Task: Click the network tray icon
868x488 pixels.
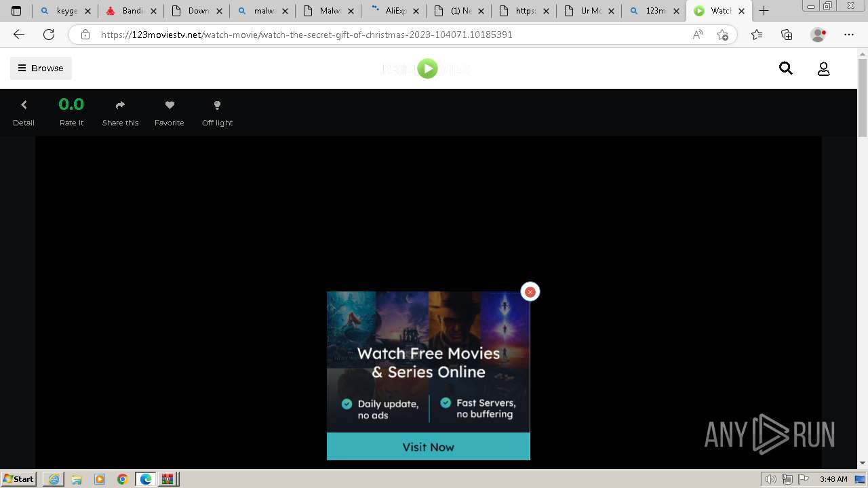Action: 787,479
